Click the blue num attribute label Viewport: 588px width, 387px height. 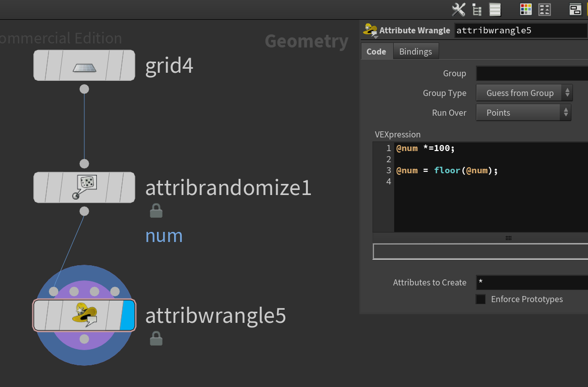(164, 236)
